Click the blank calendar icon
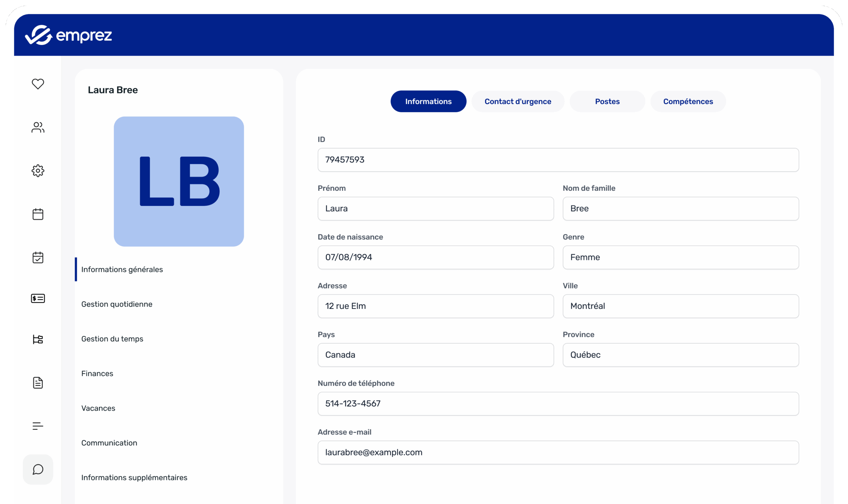This screenshot has width=848, height=504. click(x=38, y=214)
